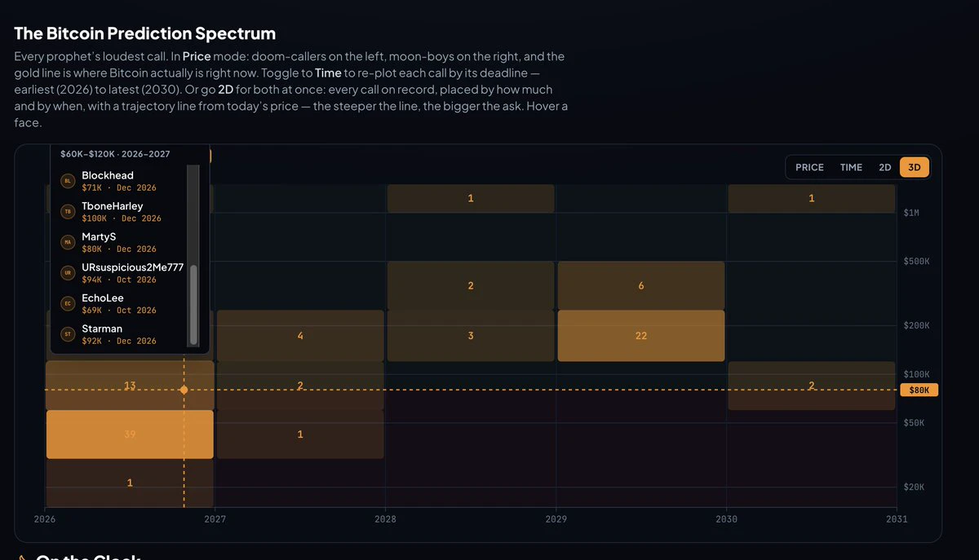Click the $80K current price badge
This screenshot has width=979, height=560.
coord(919,390)
